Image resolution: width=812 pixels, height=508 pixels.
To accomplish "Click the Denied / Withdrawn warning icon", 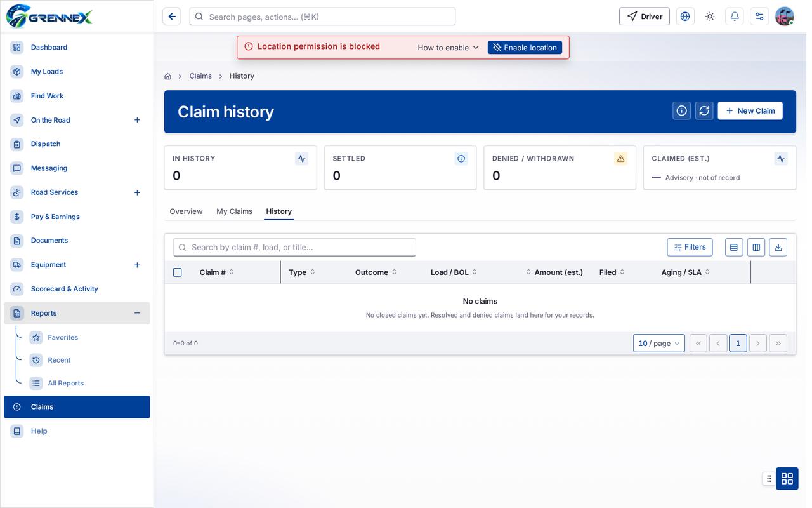I will tap(621, 159).
